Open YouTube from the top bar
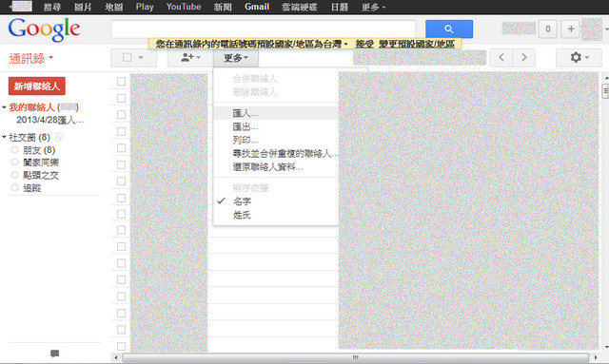The image size is (609, 364). point(184,7)
